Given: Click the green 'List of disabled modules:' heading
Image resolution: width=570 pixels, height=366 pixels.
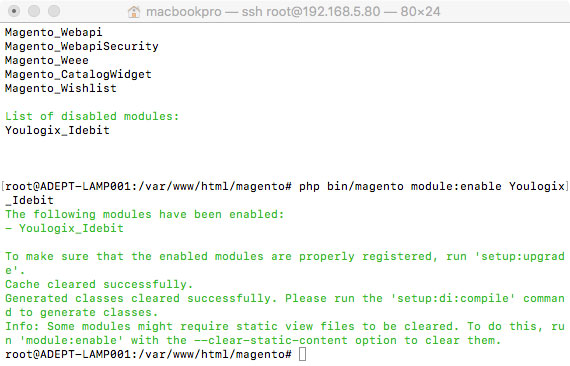Looking at the screenshot, I should 92,116.
